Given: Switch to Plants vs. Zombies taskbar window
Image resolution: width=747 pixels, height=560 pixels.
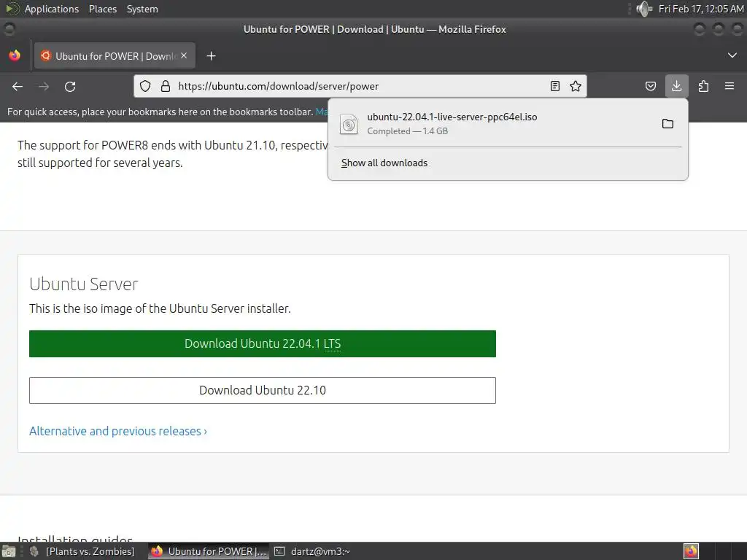Looking at the screenshot, I should point(83,551).
